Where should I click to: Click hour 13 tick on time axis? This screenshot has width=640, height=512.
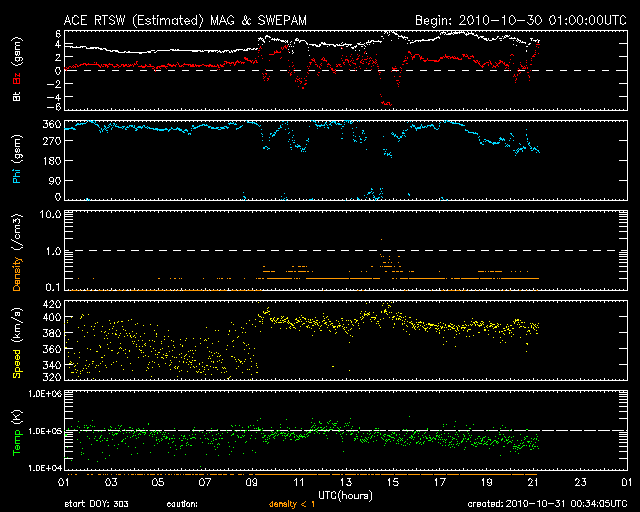pos(347,482)
